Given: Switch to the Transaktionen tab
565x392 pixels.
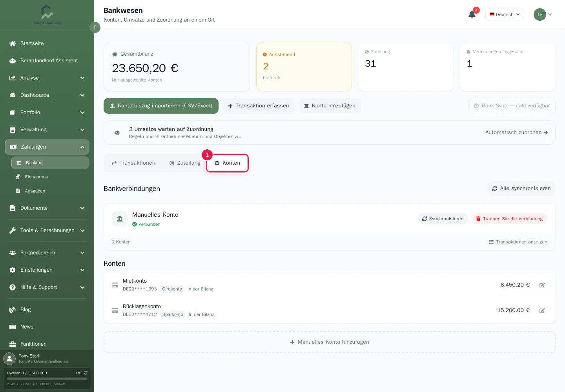Looking at the screenshot, I should (x=133, y=163).
